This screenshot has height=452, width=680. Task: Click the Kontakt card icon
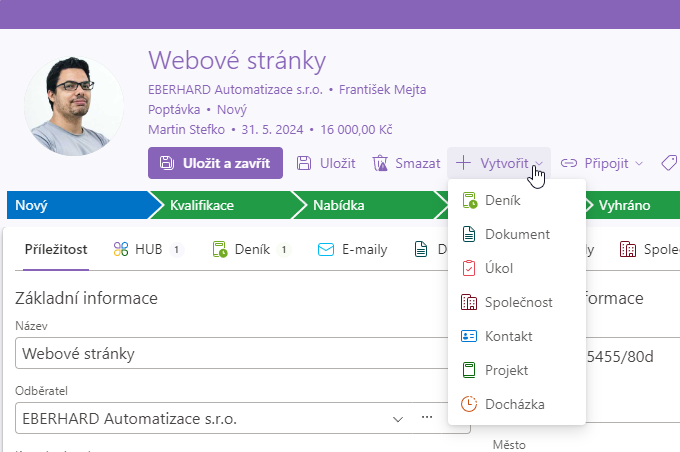(x=469, y=336)
